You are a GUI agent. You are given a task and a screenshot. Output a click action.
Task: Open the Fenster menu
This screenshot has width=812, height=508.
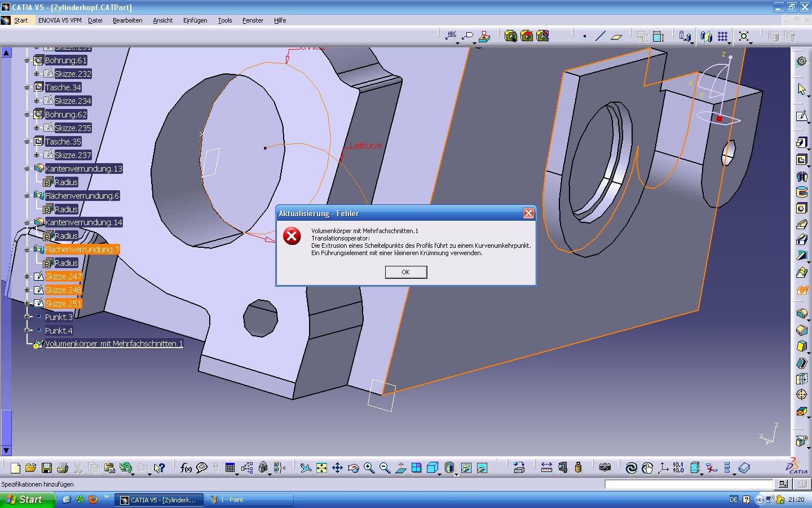(253, 20)
